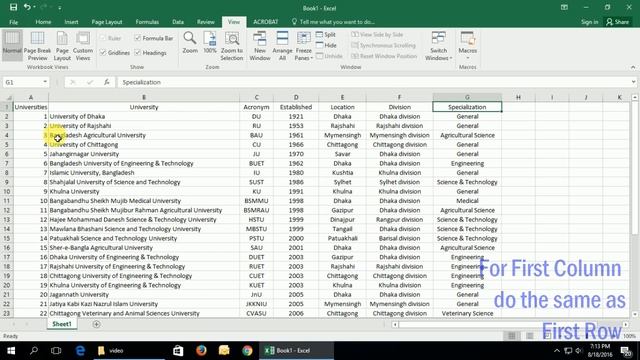
Task: Open the Book1 - Excel taskbar button
Action: tap(296, 351)
